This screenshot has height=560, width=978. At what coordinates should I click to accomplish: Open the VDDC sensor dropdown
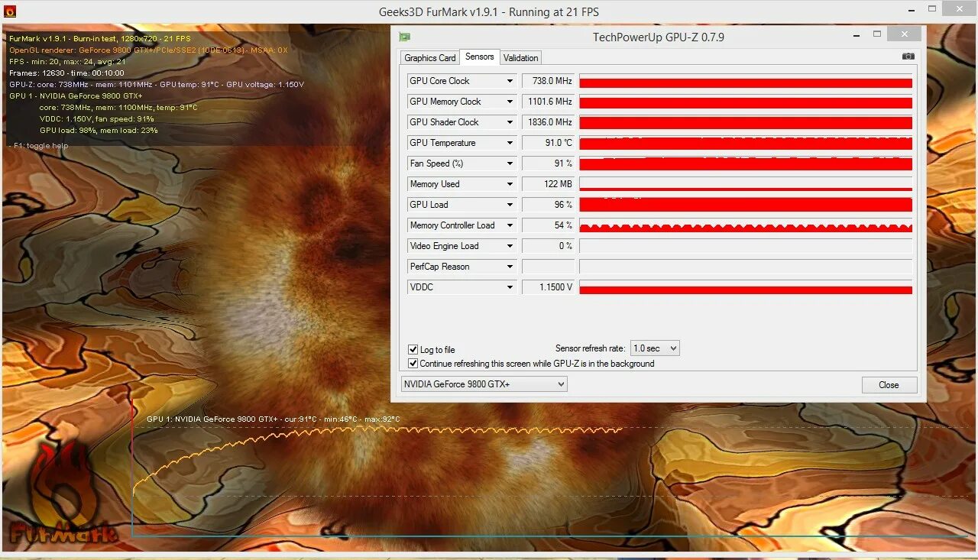coord(510,287)
